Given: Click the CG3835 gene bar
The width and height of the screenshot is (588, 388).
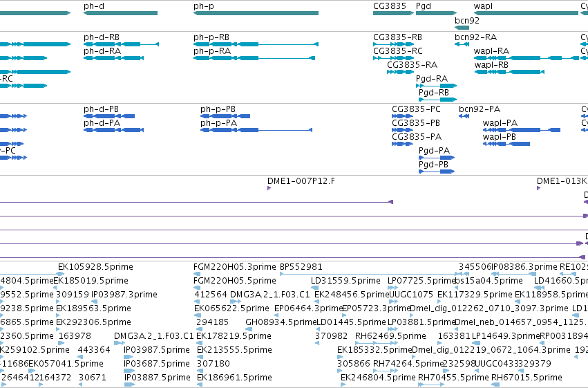Looking at the screenshot, I should coord(393,13).
